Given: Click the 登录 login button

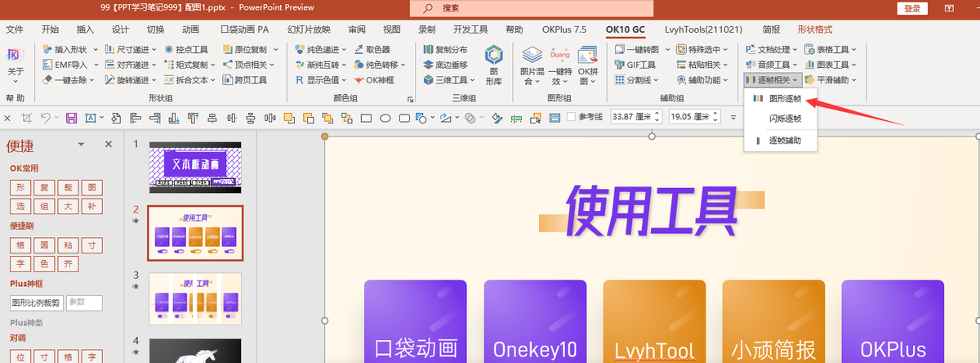Looking at the screenshot, I should pyautogui.click(x=912, y=8).
